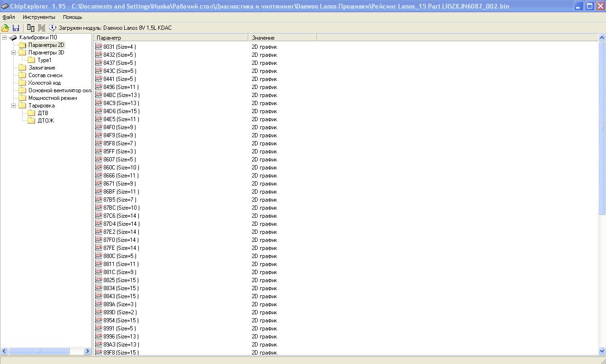Open the Помощь menu

pos(72,17)
